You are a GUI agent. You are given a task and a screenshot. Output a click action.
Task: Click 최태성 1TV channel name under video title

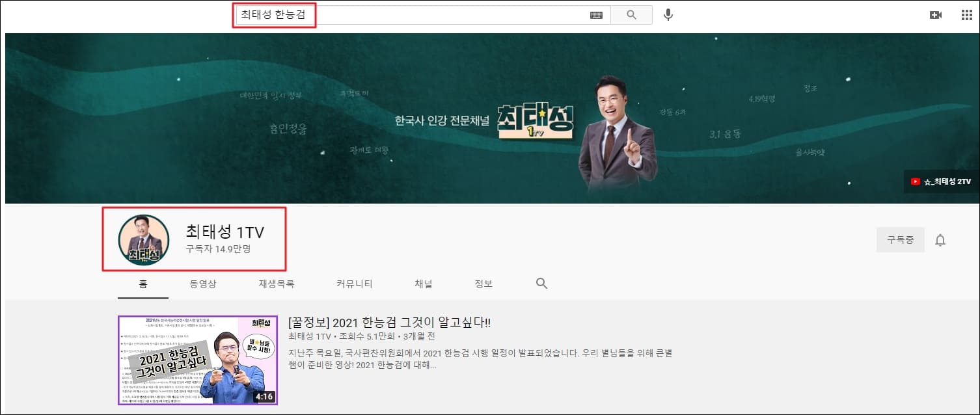tap(310, 337)
